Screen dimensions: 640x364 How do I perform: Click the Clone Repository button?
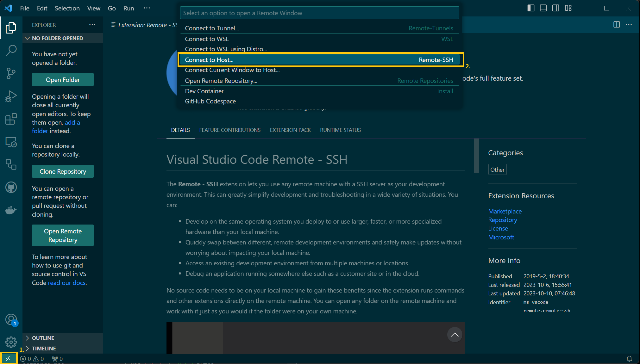pyautogui.click(x=63, y=171)
